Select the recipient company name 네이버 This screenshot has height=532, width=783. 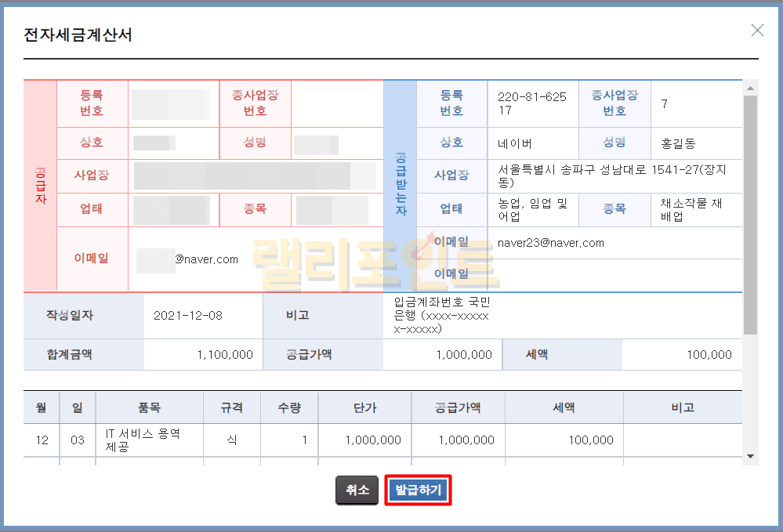(x=514, y=143)
